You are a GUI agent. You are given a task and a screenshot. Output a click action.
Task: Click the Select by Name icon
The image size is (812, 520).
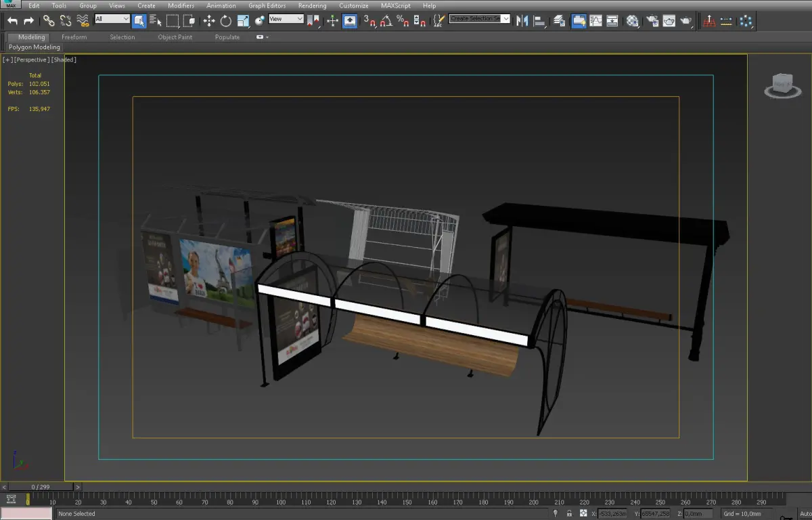pos(156,21)
